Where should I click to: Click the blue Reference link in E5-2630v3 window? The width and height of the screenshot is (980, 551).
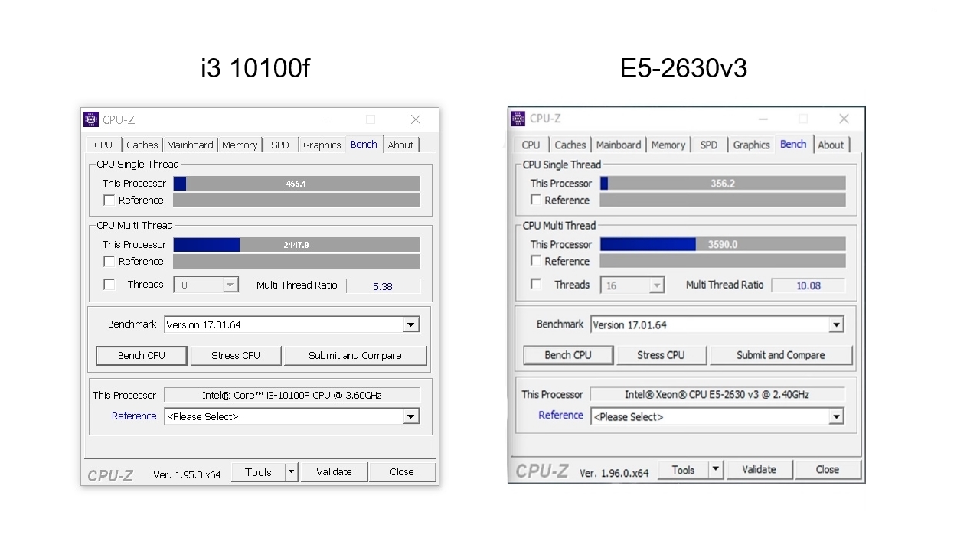coord(560,416)
